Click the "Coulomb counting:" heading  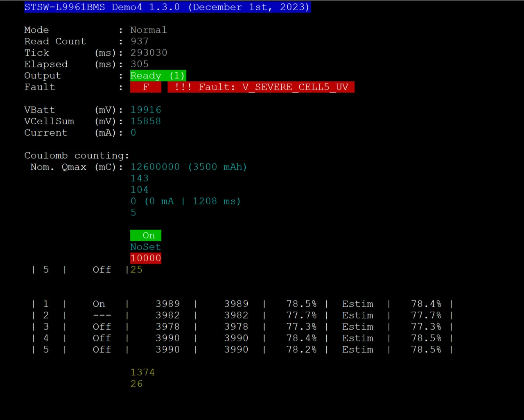(x=77, y=156)
